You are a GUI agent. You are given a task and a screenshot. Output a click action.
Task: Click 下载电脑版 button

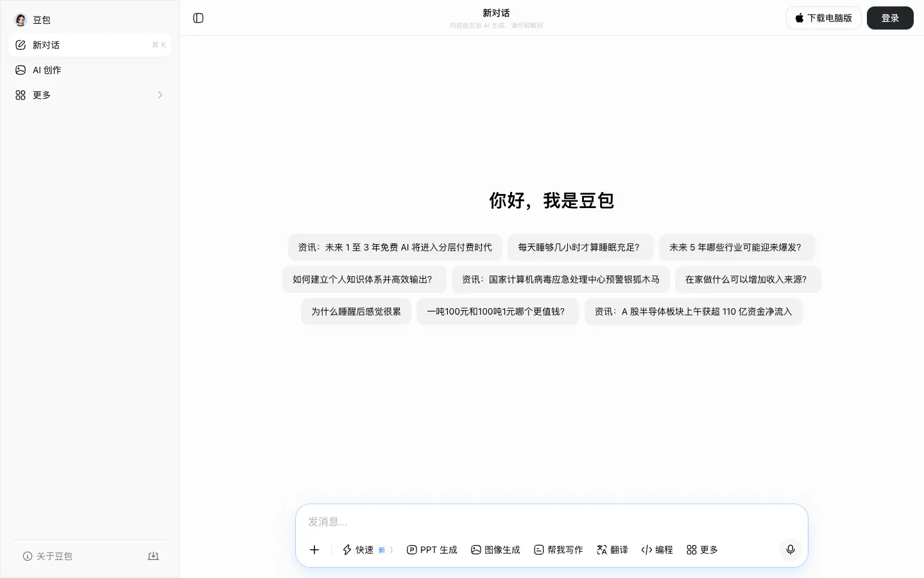[x=823, y=18]
